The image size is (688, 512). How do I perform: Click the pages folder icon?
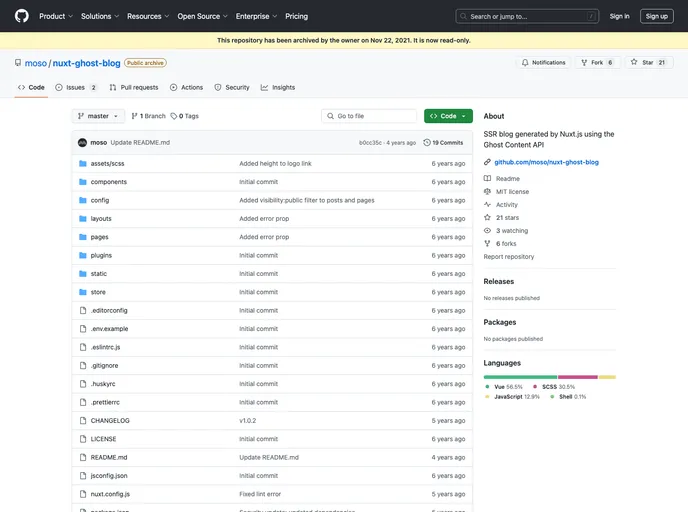click(x=82, y=237)
